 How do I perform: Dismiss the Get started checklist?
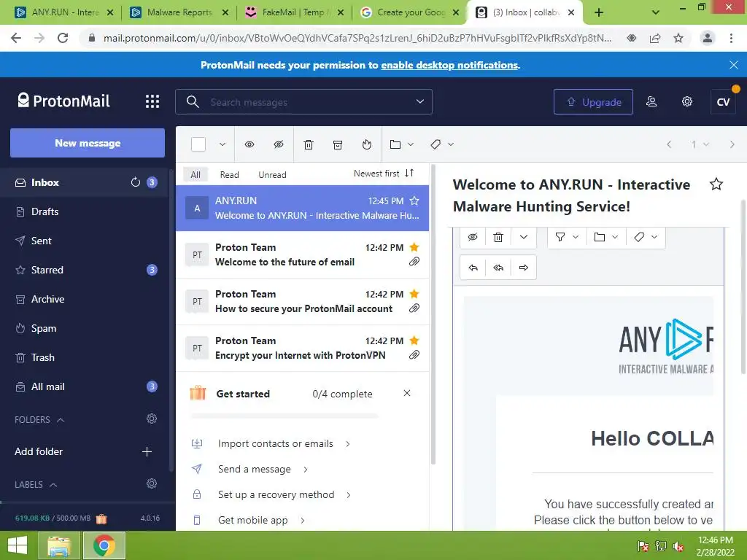point(407,393)
